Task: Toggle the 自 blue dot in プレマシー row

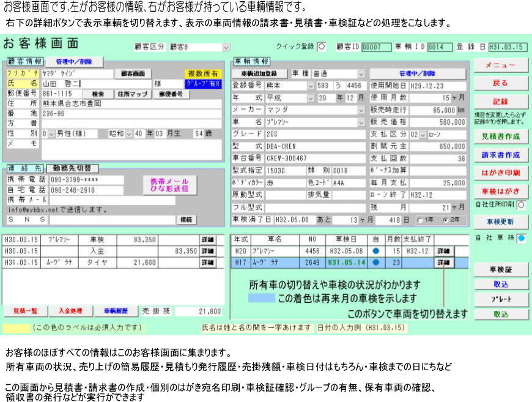Action: tap(375, 251)
